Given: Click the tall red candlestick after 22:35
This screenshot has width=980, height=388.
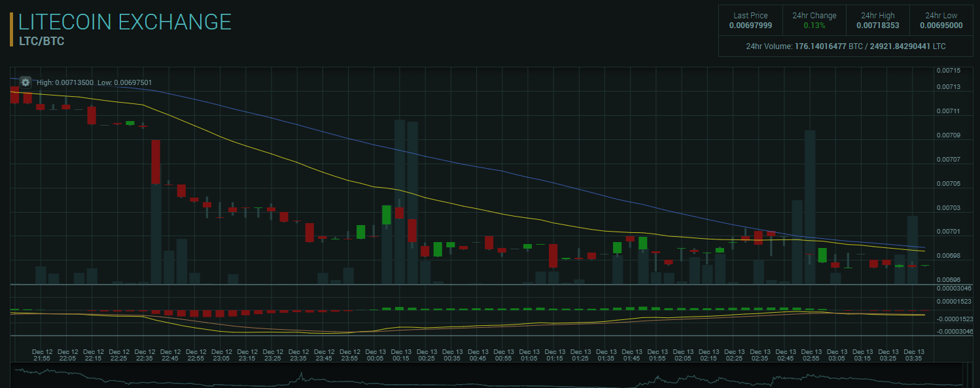Looking at the screenshot, I should pyautogui.click(x=156, y=162).
